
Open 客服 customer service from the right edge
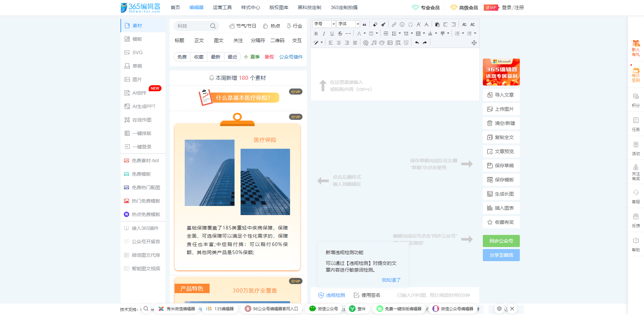click(x=636, y=196)
